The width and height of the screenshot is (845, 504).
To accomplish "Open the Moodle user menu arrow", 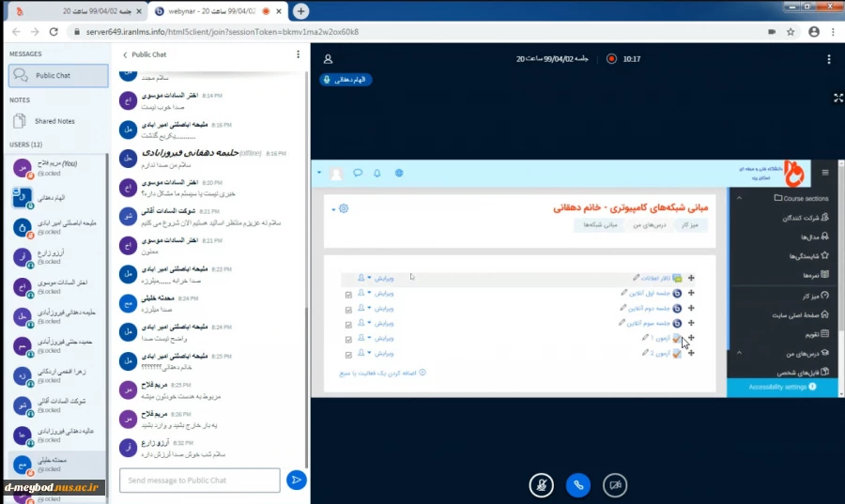I will click(x=319, y=173).
